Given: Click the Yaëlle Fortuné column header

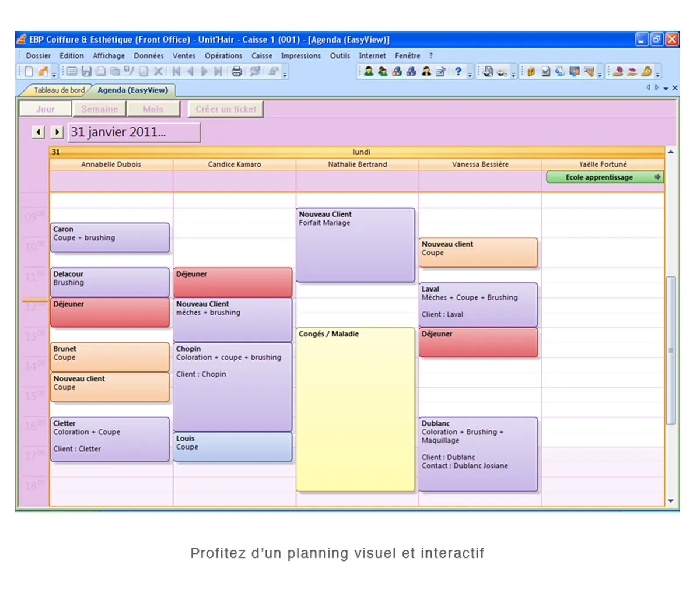Looking at the screenshot, I should pos(603,164).
